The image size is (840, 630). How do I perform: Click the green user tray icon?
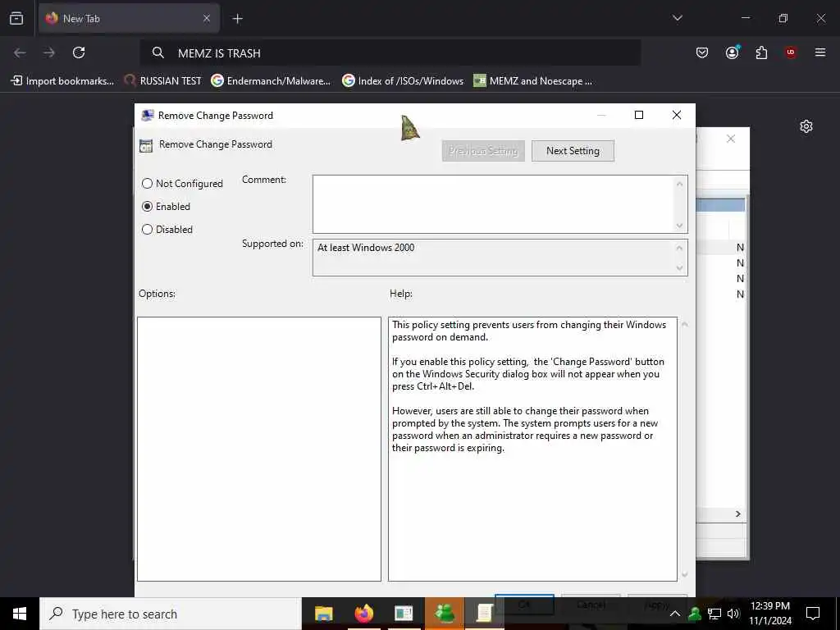point(695,614)
